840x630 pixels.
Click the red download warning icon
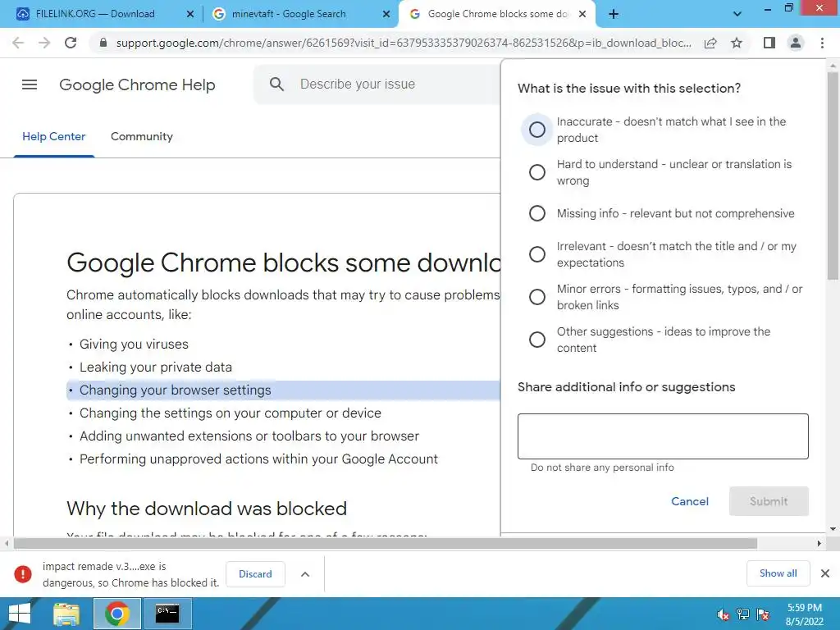pyautogui.click(x=22, y=574)
